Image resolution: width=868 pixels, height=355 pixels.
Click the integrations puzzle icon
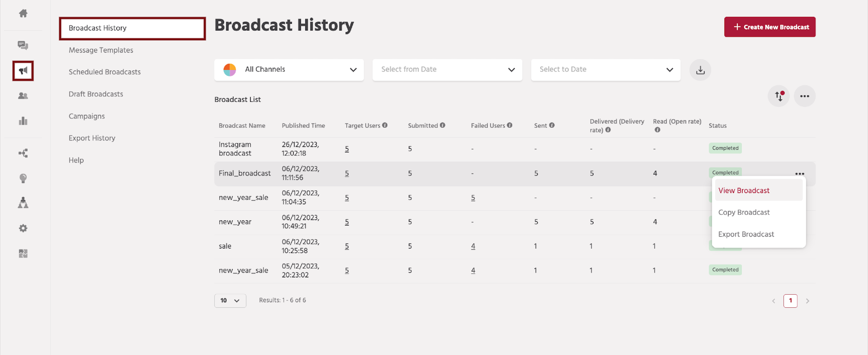click(23, 253)
